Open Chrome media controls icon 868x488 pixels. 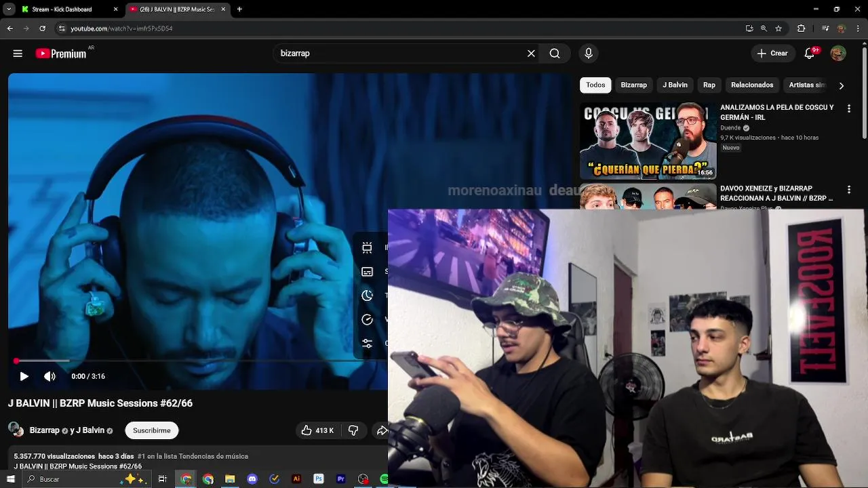coord(825,28)
